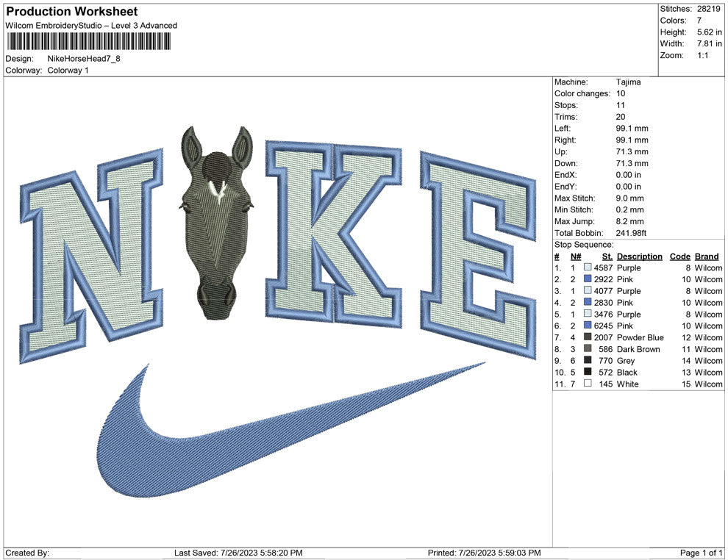Viewport: 728px width, 560px height.
Task: Click the stitch count '145' in the table
Action: (605, 384)
